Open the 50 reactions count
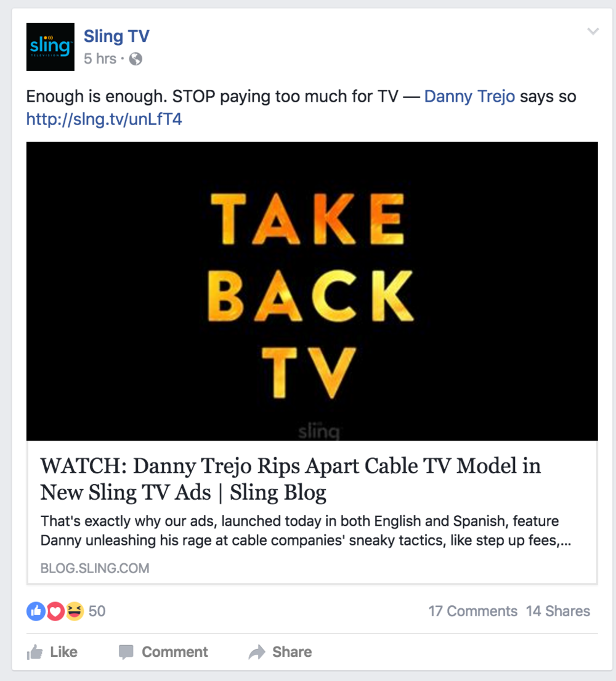Screen dimensions: 616x681 point(97,611)
